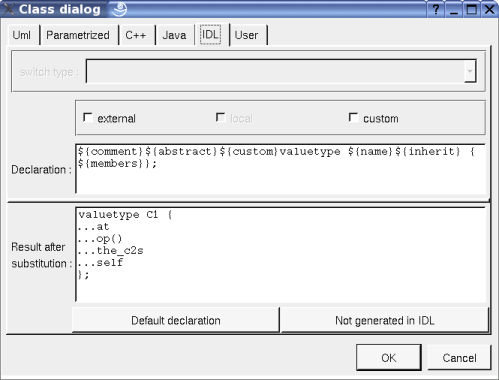This screenshot has height=380, width=499.
Task: Check the custom checkbox
Action: point(353,118)
